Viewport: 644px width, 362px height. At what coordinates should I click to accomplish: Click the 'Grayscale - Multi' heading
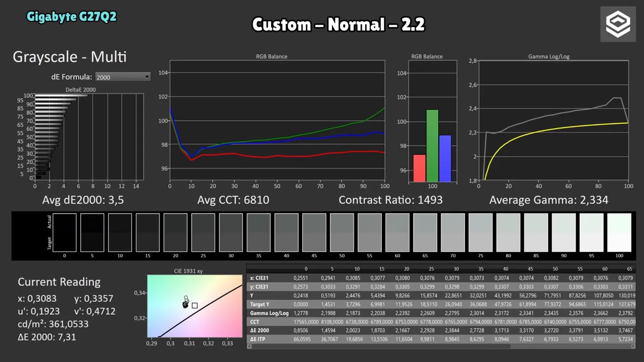pyautogui.click(x=69, y=57)
